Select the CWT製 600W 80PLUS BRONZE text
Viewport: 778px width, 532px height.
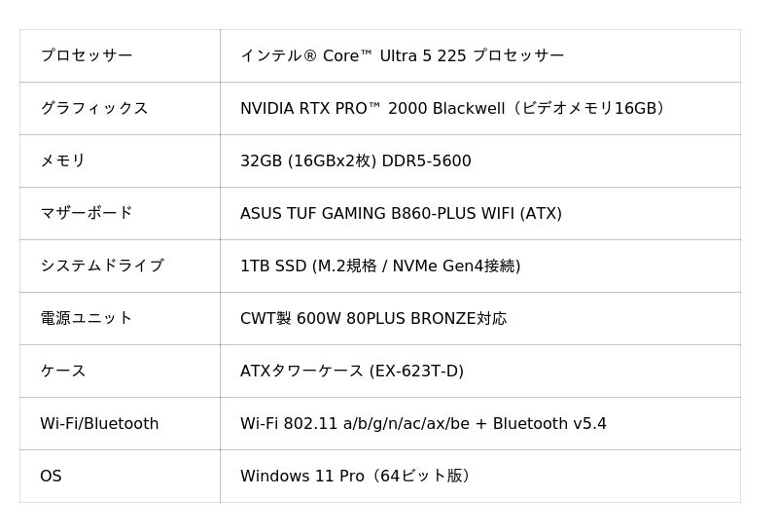pos(373,319)
